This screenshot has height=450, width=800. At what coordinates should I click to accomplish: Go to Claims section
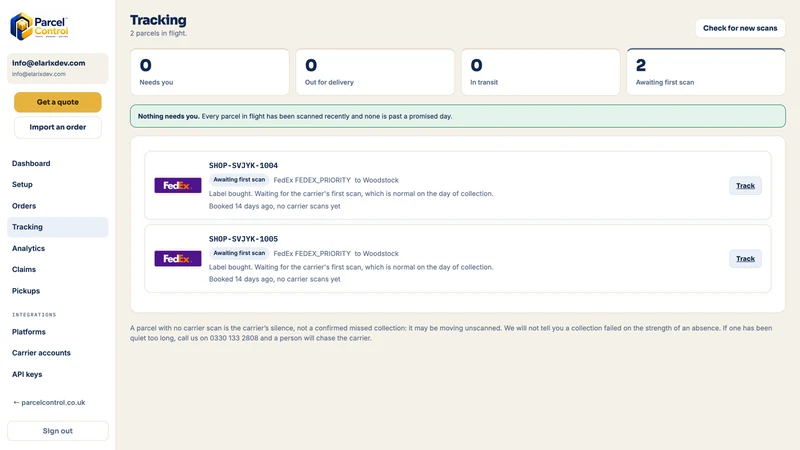point(58,269)
